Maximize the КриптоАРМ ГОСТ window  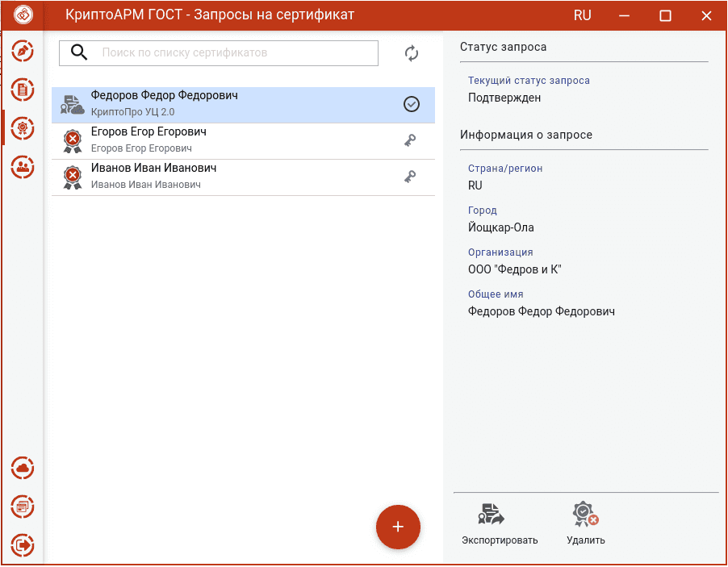[x=665, y=16]
